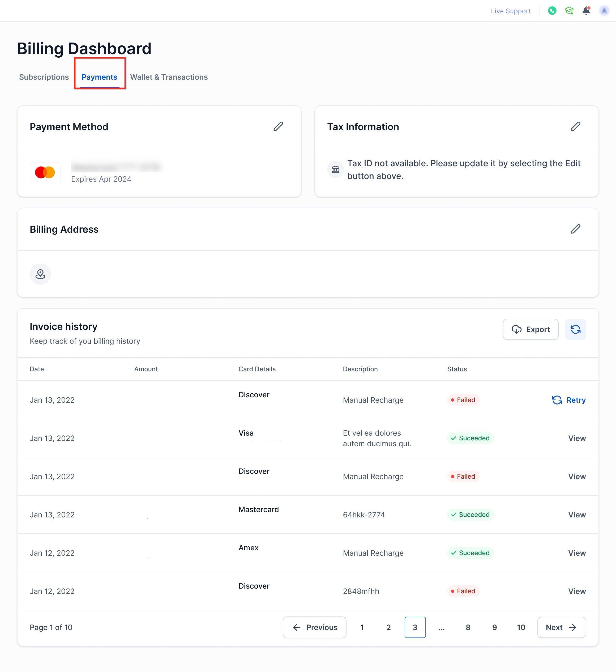Switch to the Subscriptions tab
Image resolution: width=616 pixels, height=672 pixels.
(44, 77)
